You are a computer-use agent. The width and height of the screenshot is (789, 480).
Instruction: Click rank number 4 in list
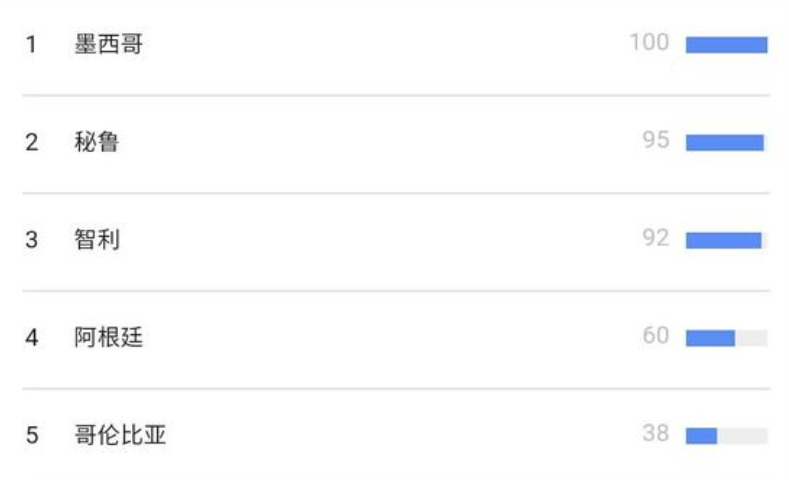click(32, 337)
